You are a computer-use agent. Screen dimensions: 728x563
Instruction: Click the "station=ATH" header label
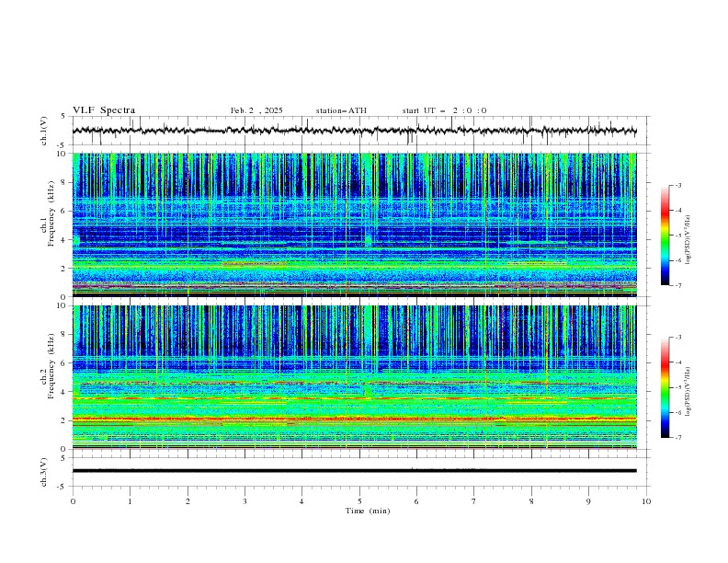point(341,110)
